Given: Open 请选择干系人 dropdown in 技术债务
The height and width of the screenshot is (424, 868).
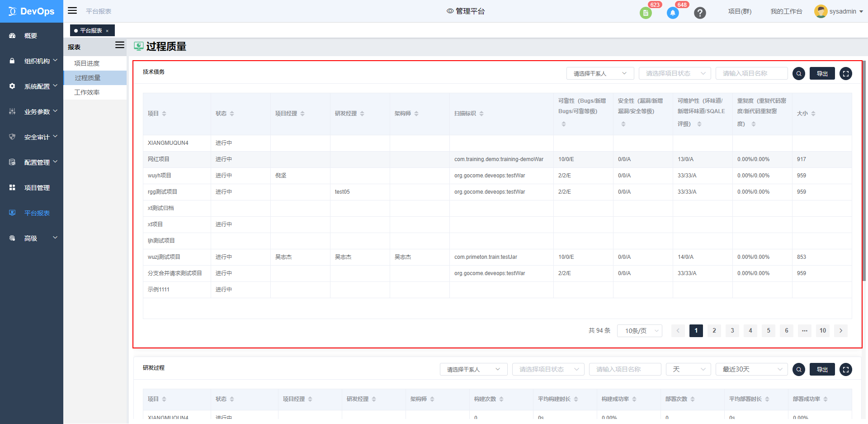Looking at the screenshot, I should point(600,73).
